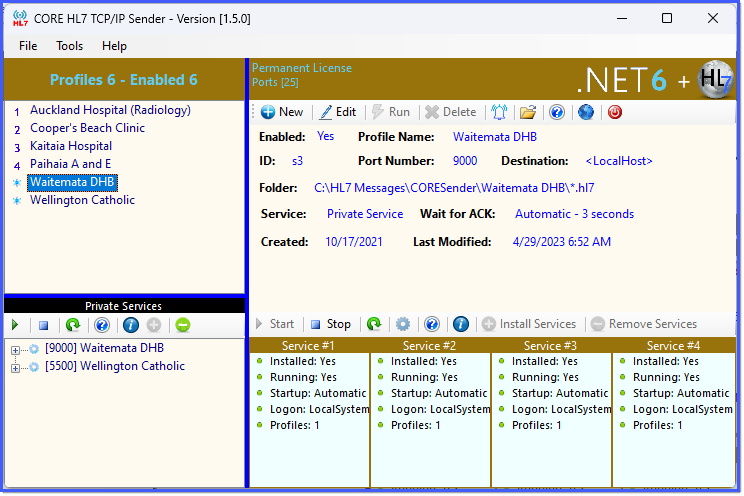Maximize the CORE HL7 Sender window
Screen dimensions: 744x496
click(667, 18)
